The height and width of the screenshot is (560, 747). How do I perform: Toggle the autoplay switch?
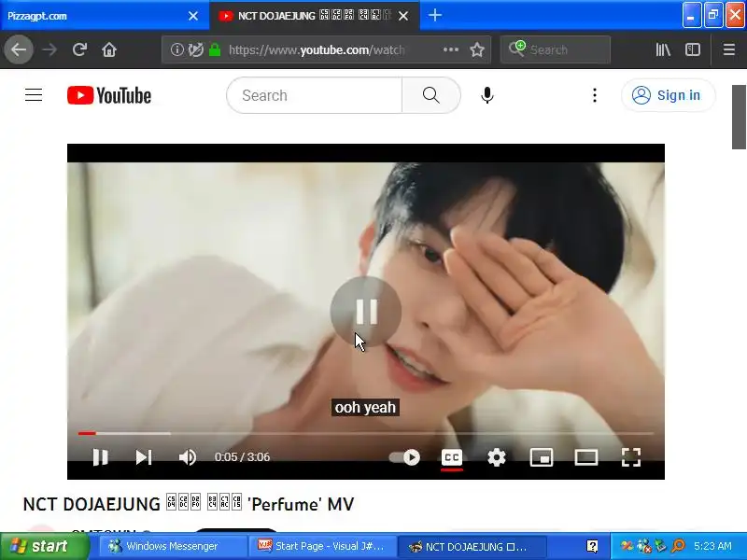coord(404,457)
